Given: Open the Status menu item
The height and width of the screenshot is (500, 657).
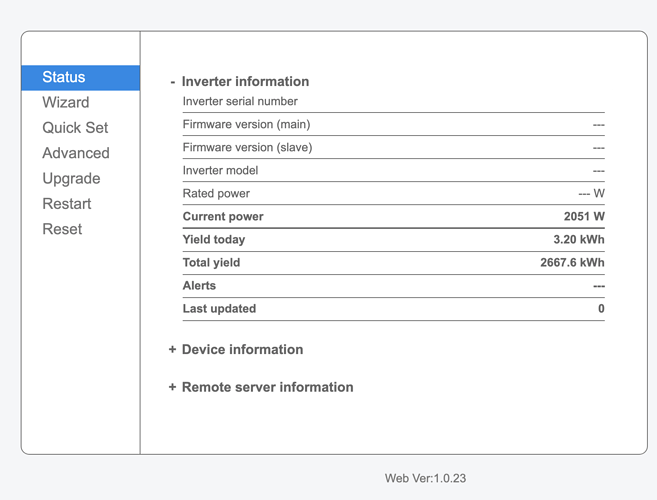Looking at the screenshot, I should coord(64,78).
